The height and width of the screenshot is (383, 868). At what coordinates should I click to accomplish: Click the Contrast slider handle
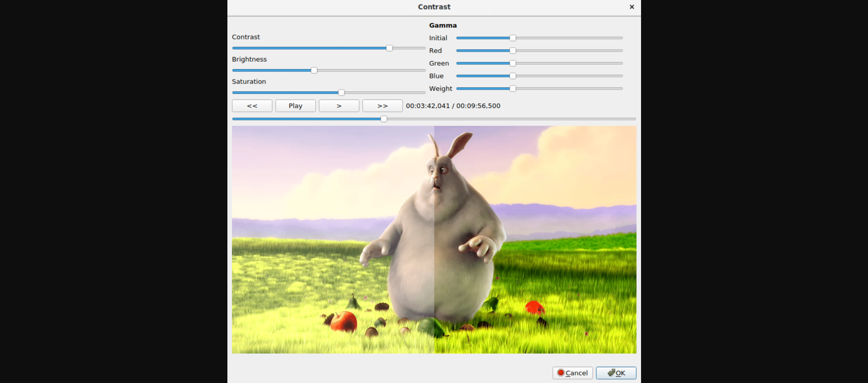point(389,48)
